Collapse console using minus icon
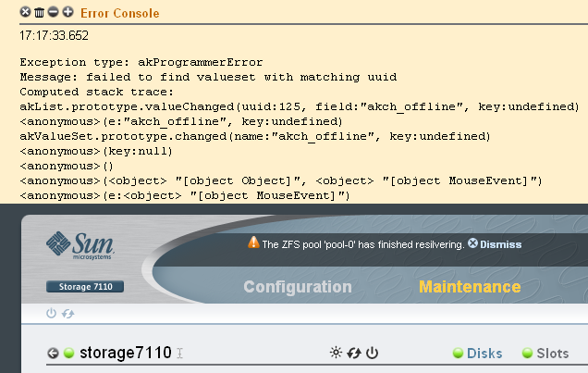 [x=53, y=14]
